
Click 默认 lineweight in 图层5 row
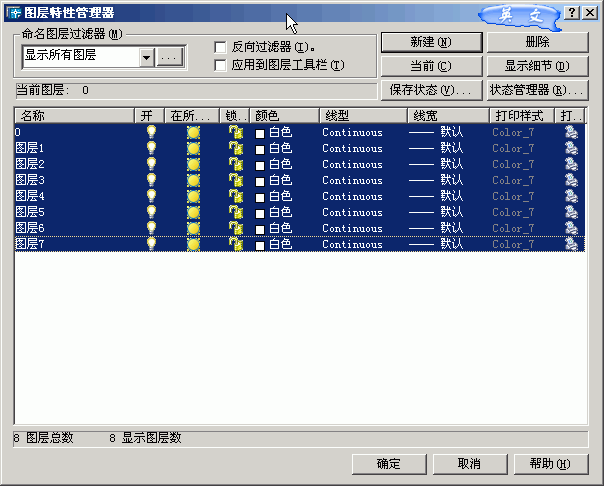tap(451, 212)
